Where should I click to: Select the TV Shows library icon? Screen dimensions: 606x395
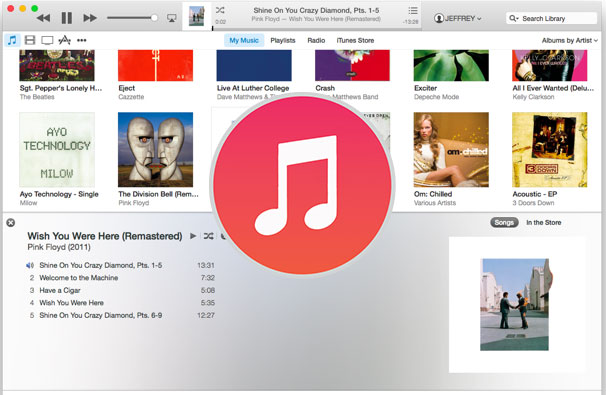pyautogui.click(x=47, y=40)
